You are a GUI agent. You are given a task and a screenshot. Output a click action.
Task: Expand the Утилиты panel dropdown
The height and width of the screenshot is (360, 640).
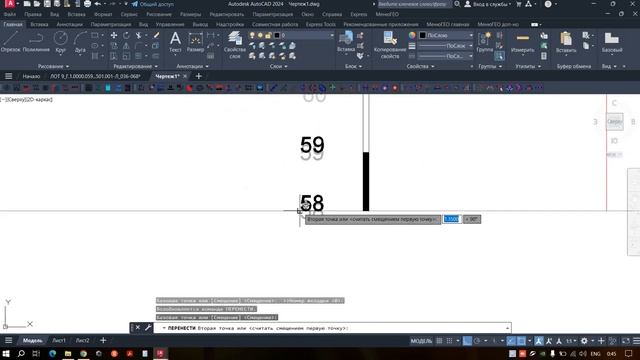tap(528, 66)
